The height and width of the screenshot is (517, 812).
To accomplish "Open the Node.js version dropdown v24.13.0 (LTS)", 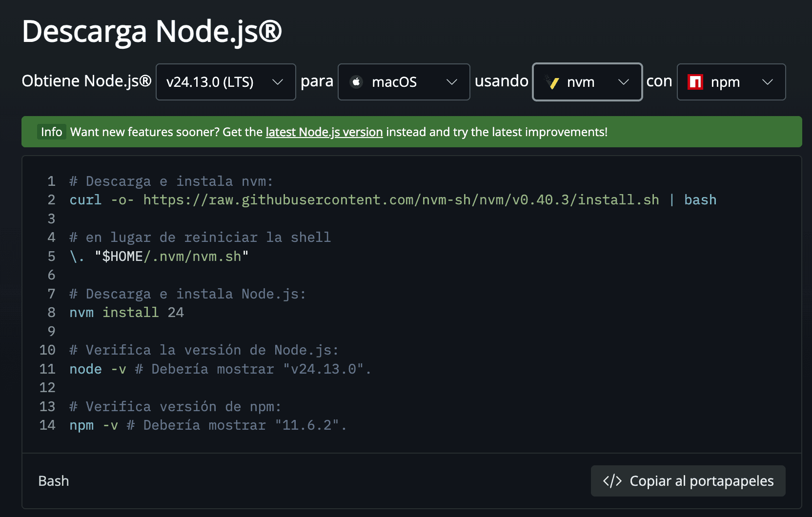I will coord(225,82).
